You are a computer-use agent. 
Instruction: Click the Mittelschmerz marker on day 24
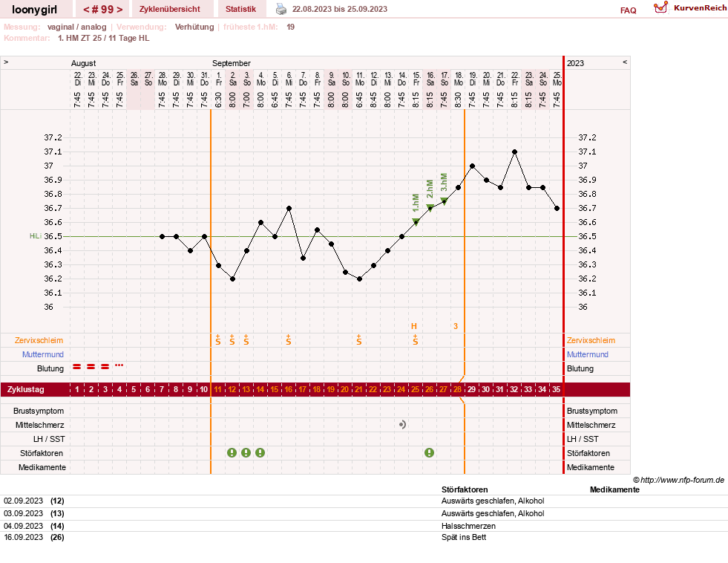(x=402, y=425)
